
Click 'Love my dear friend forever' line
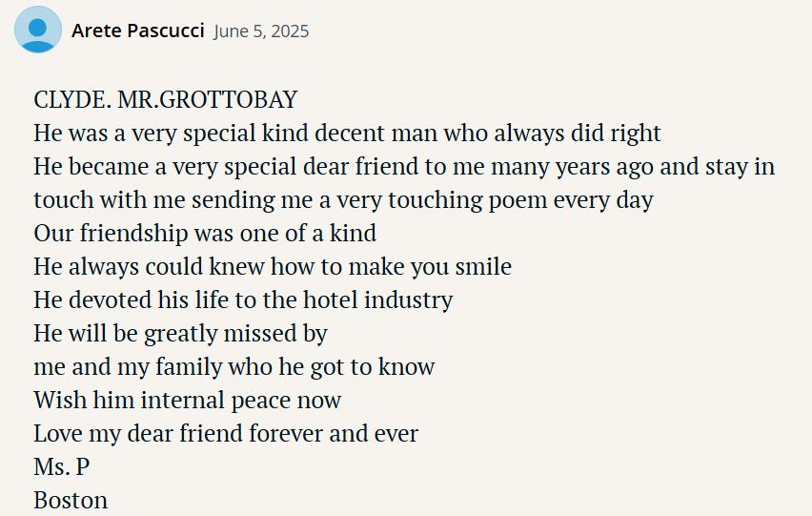coord(226,434)
